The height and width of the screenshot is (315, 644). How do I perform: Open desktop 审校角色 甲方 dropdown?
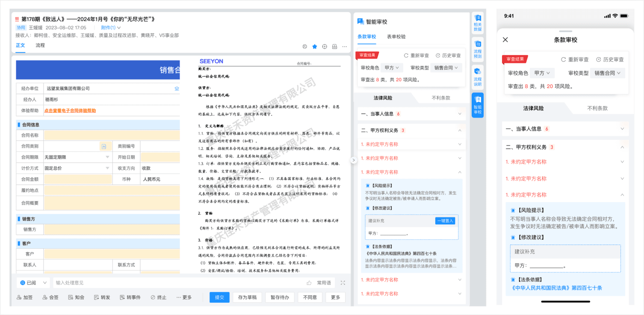tap(392, 68)
